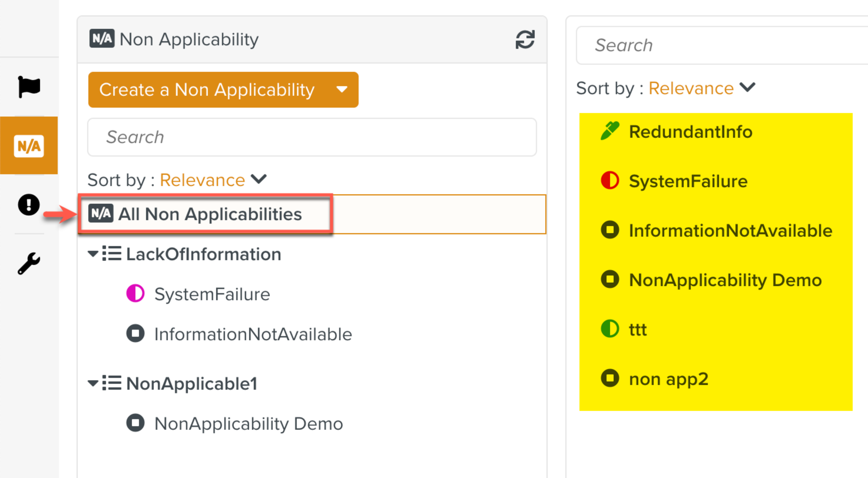Select the N/A sidebar tab icon
This screenshot has height=478, width=868.
tap(29, 146)
